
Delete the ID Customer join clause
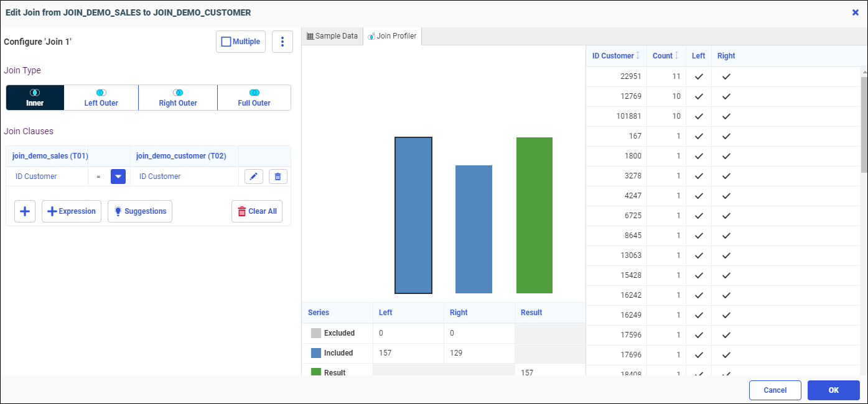tap(278, 177)
